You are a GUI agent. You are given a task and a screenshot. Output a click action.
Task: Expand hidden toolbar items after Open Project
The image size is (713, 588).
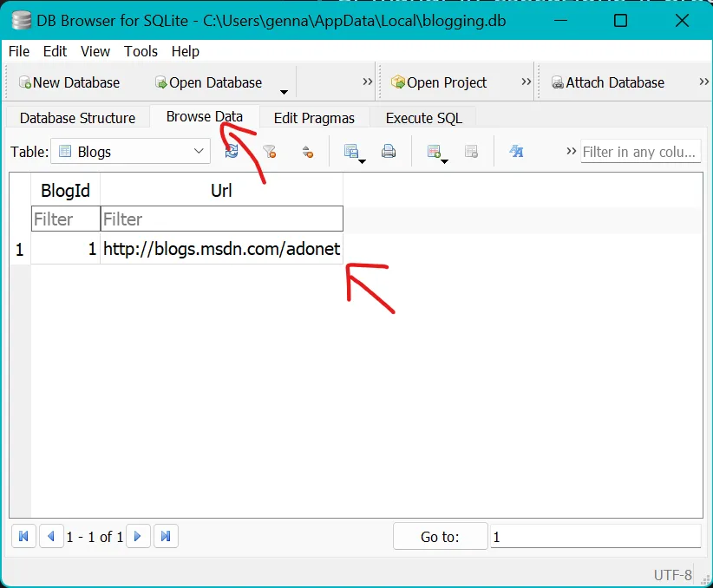click(527, 82)
